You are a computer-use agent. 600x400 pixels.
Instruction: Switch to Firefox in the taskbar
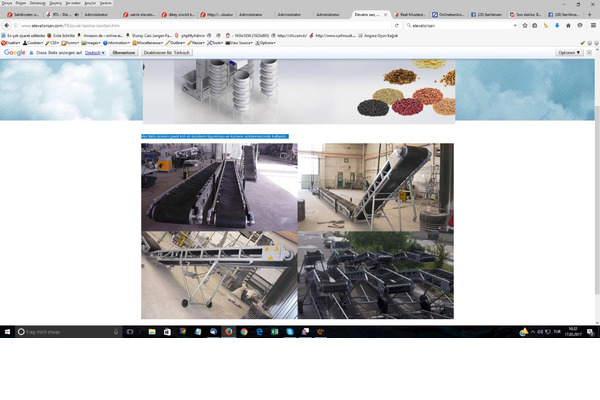[228, 332]
